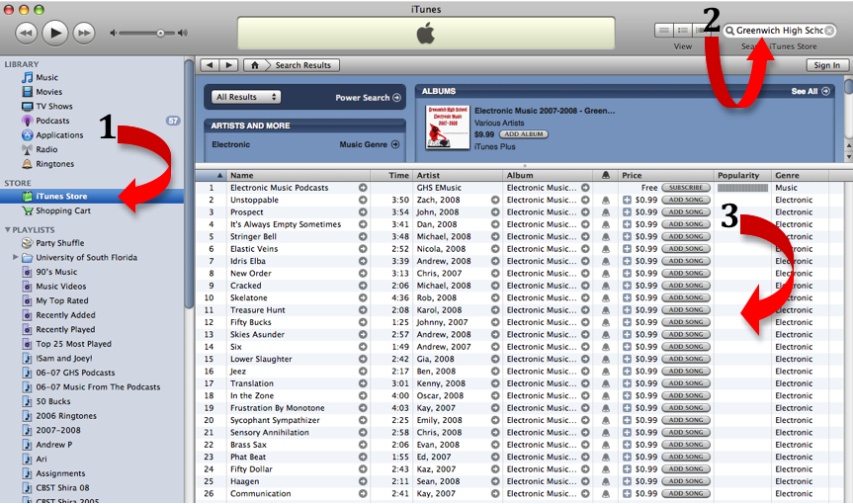
Task: Open the Electronic Music 2007-2008 album cover
Action: click(x=447, y=127)
